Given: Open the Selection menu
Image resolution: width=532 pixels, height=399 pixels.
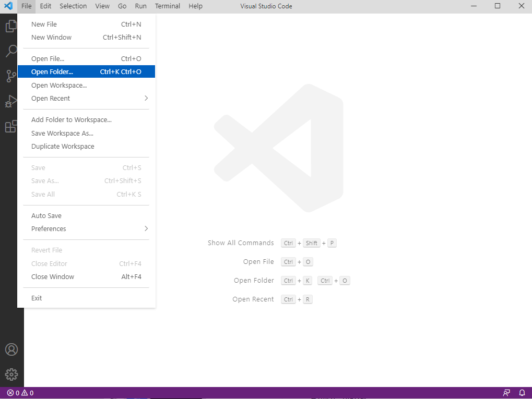Looking at the screenshot, I should coord(73,6).
